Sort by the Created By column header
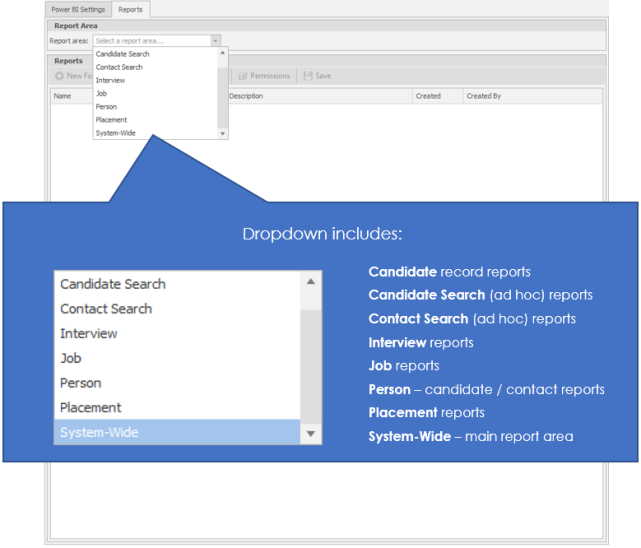Screen dimensions: 641x548 pos(483,96)
